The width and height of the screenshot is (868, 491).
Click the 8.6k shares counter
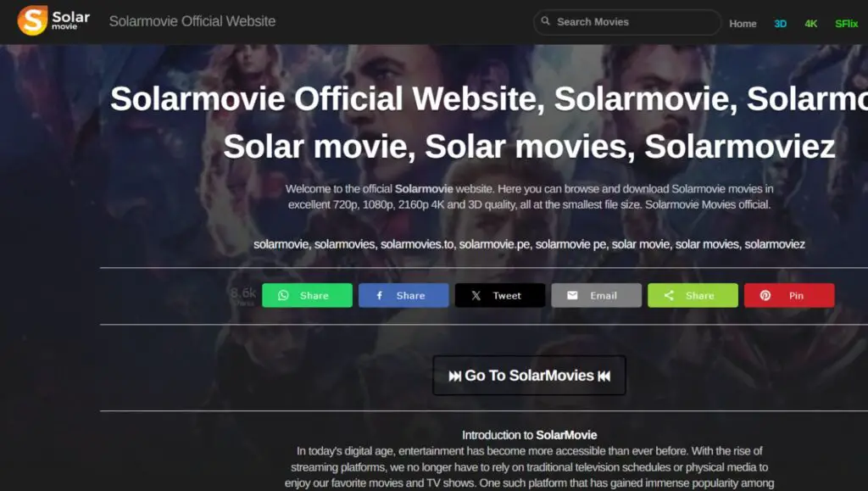pyautogui.click(x=244, y=295)
